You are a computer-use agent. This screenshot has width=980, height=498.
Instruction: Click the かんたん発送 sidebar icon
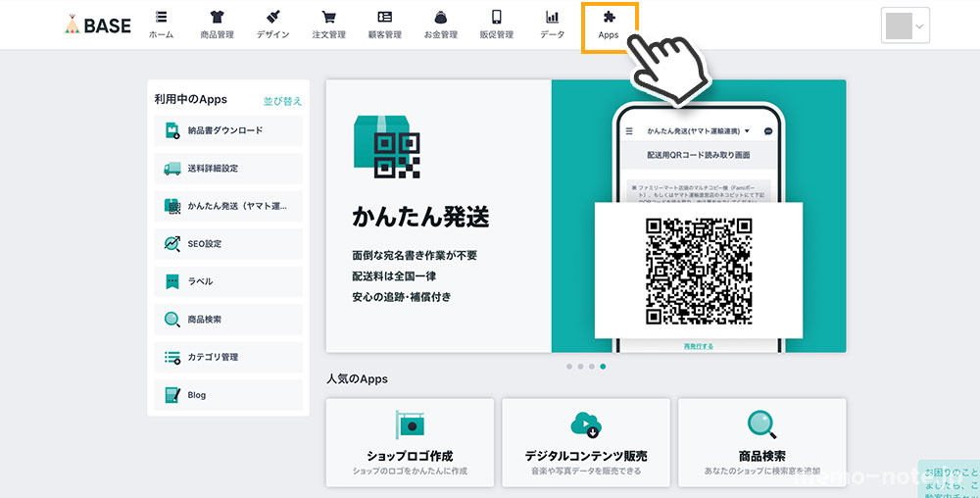[171, 206]
